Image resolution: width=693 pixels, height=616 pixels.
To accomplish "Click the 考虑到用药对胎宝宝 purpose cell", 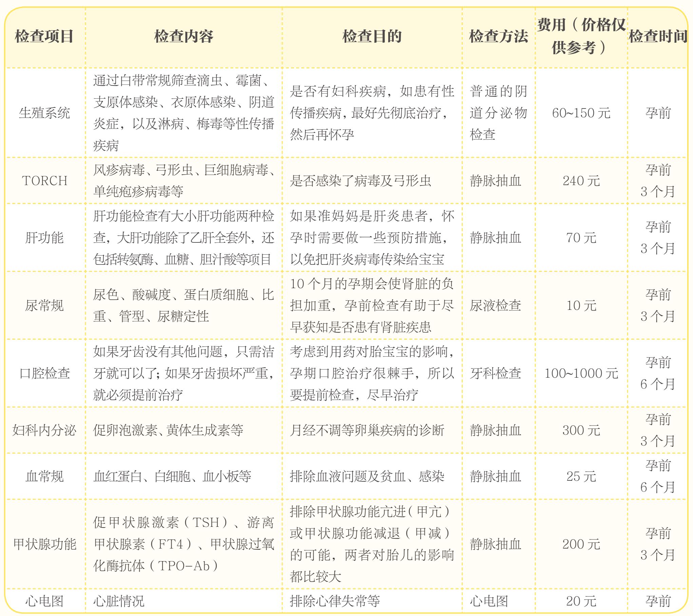I will [x=372, y=373].
